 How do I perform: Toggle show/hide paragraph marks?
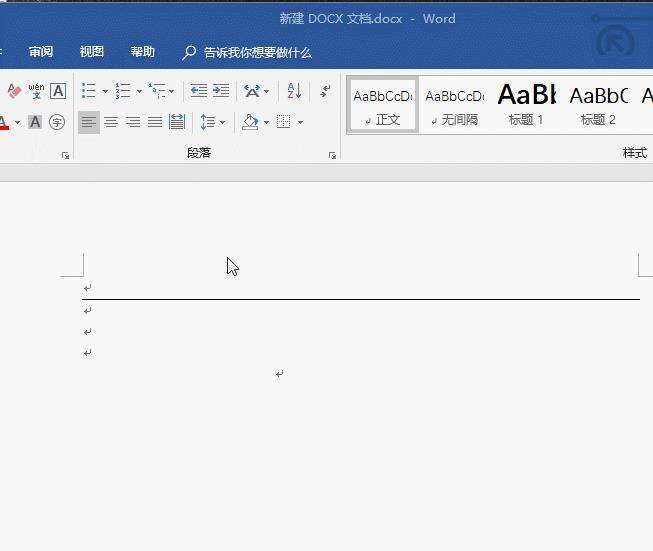325,91
